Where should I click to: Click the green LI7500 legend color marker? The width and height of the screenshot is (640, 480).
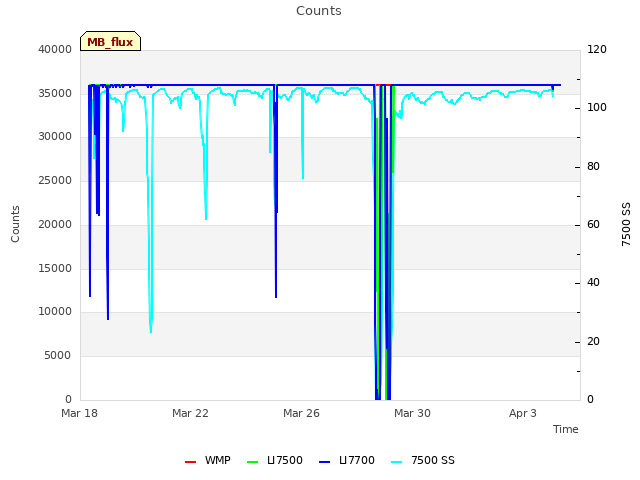pyautogui.click(x=253, y=462)
